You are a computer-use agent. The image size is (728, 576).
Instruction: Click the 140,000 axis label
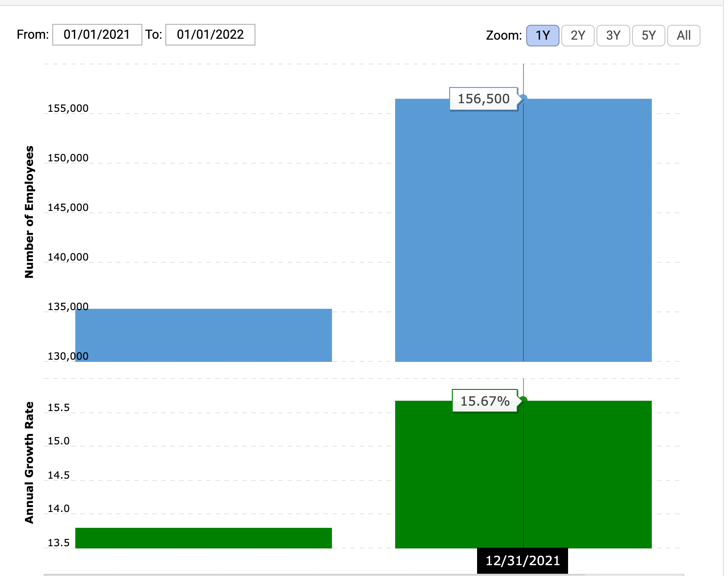[x=68, y=257]
